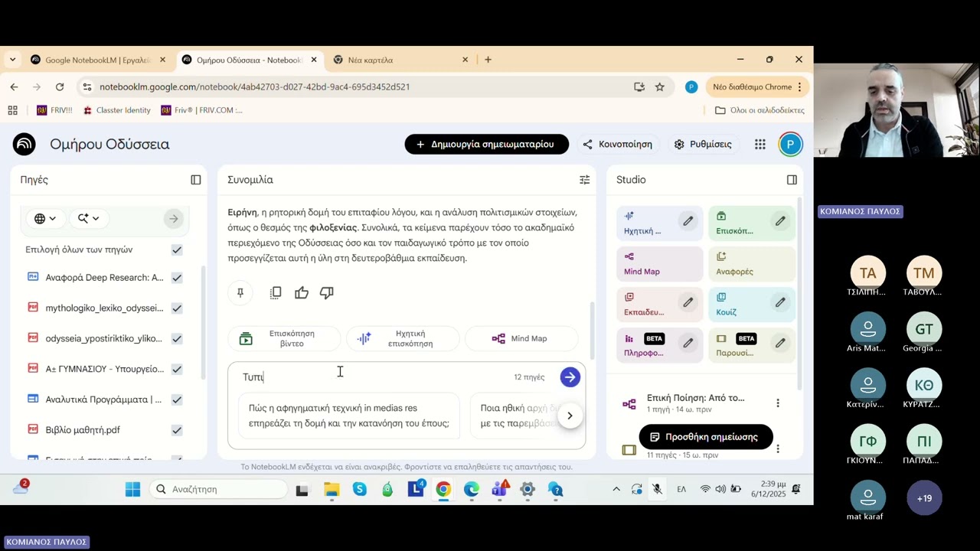Viewport: 980px width, 551px height.
Task: Pin the response to a note
Action: point(240,292)
